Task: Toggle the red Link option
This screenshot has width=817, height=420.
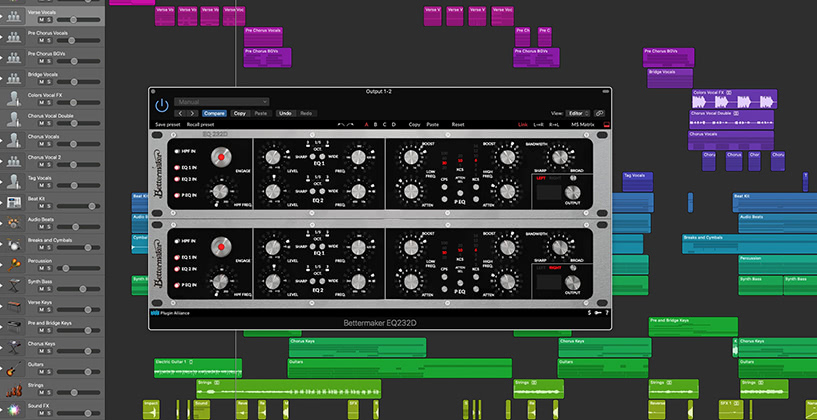Action: click(523, 125)
